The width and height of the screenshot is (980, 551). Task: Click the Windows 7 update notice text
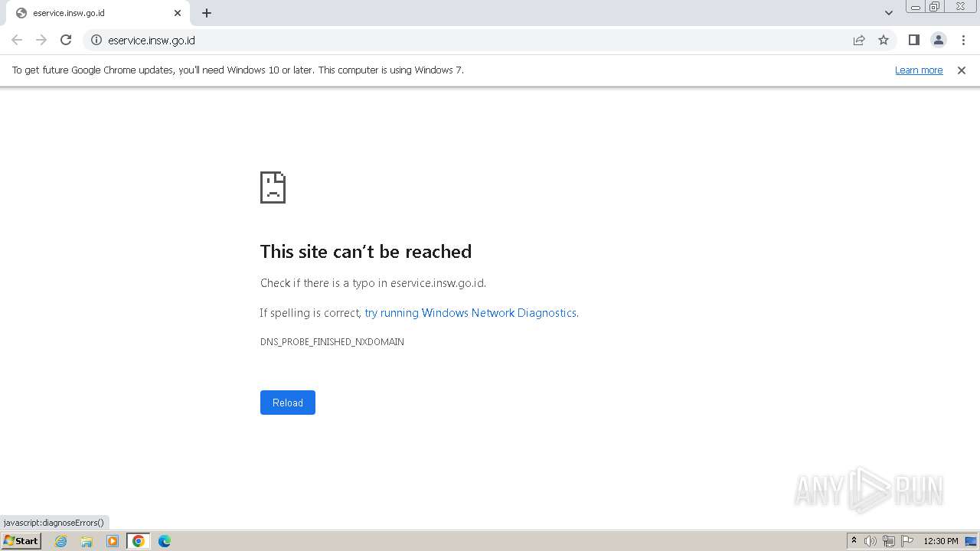click(x=238, y=70)
